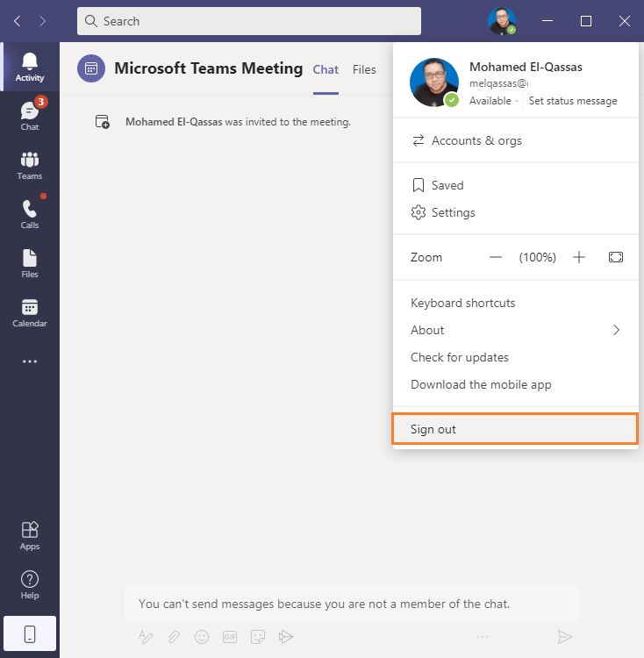Show more apps via ellipsis
This screenshot has height=658, width=644.
[29, 361]
